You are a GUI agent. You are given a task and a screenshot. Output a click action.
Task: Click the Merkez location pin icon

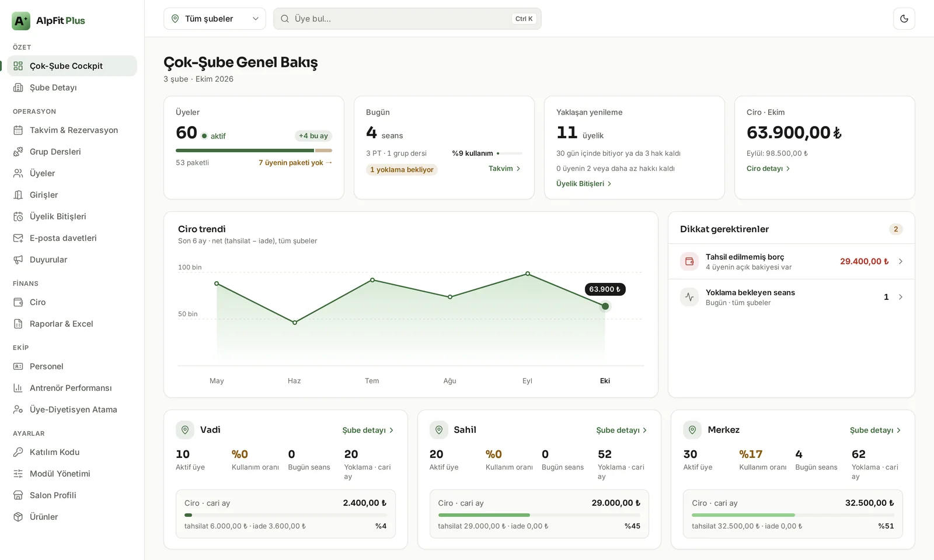[692, 430]
